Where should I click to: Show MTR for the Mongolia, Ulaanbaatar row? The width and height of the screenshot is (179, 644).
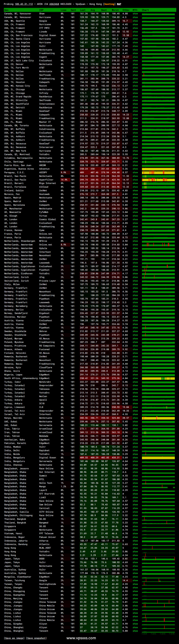[x=135, y=577]
